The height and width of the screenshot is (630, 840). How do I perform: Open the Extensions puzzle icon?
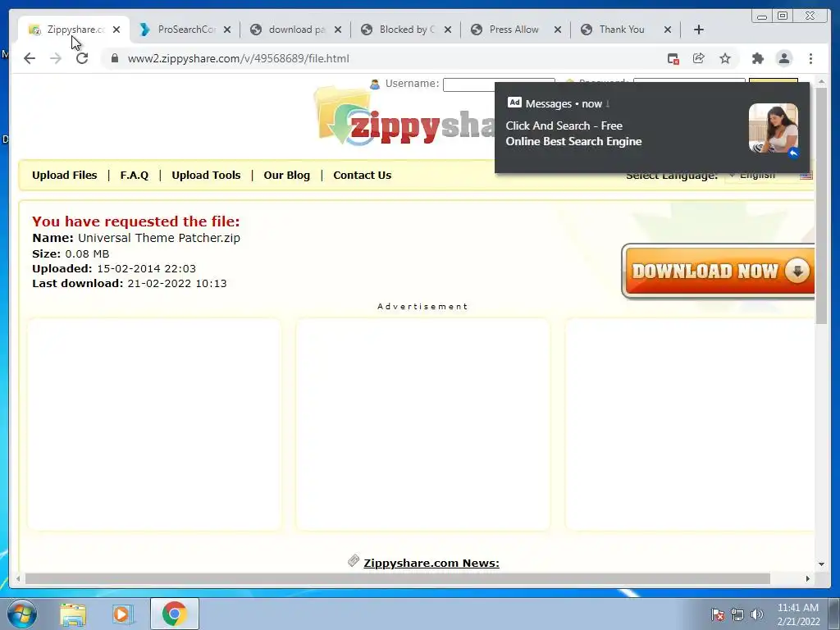click(x=757, y=58)
